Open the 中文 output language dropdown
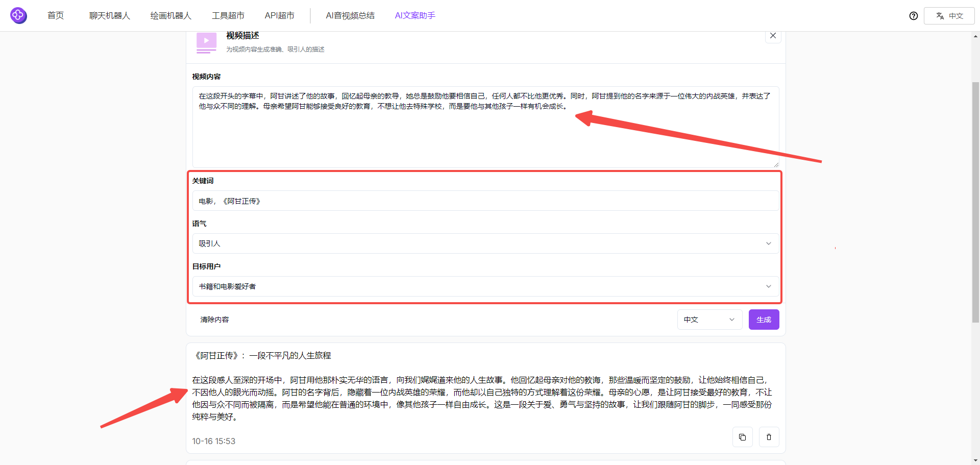 tap(709, 320)
